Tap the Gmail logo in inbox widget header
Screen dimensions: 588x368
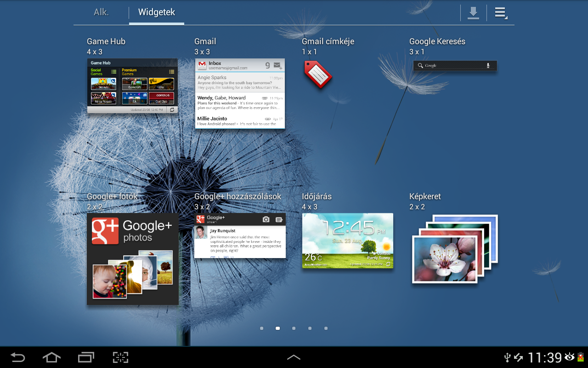[202, 66]
